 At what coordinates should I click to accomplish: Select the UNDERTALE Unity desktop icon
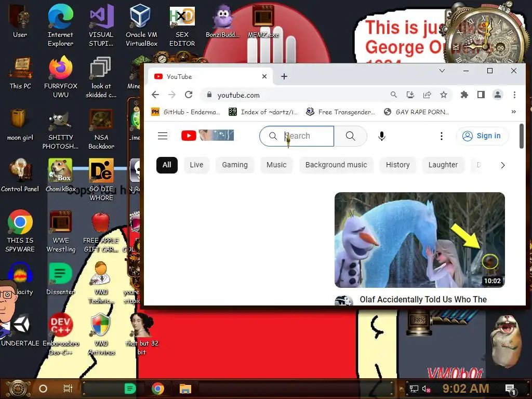[20, 330]
